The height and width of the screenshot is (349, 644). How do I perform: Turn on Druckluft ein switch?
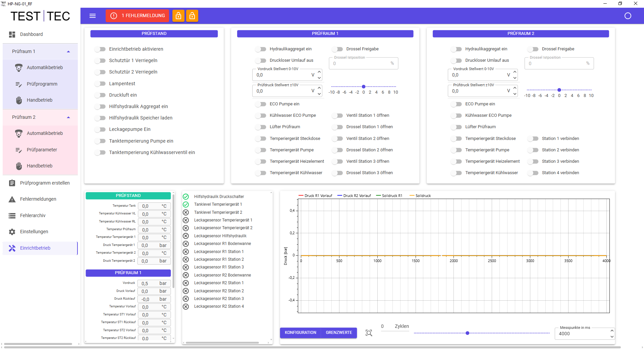pyautogui.click(x=100, y=95)
